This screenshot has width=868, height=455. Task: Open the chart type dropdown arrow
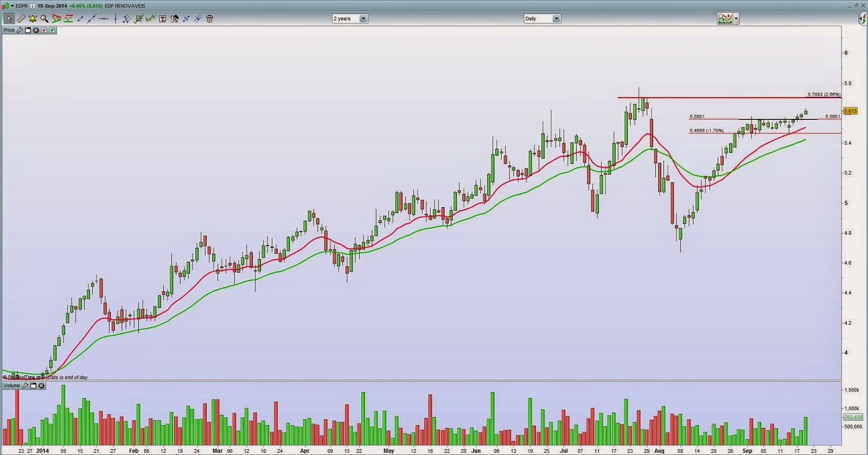point(12,6)
